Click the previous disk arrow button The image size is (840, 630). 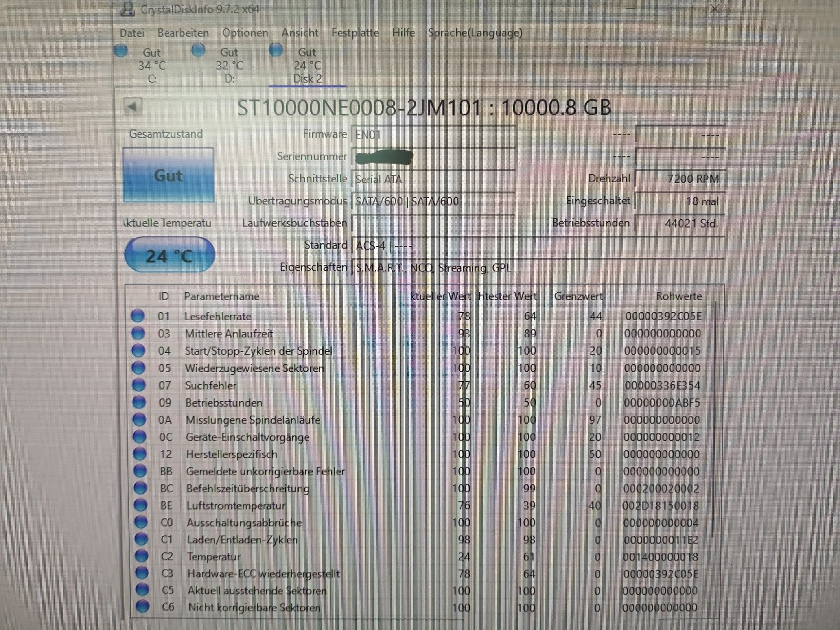pos(133,107)
